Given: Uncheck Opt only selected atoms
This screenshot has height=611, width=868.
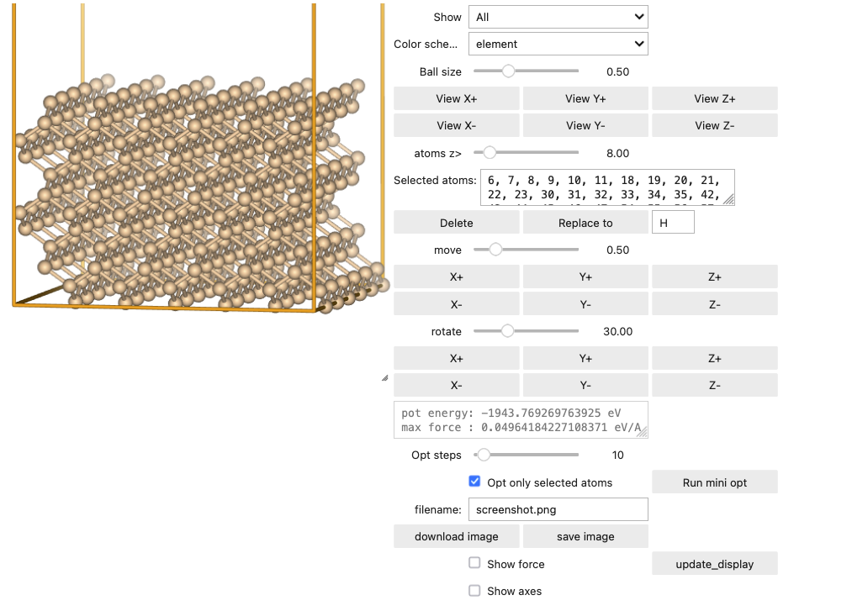Looking at the screenshot, I should pos(475,482).
